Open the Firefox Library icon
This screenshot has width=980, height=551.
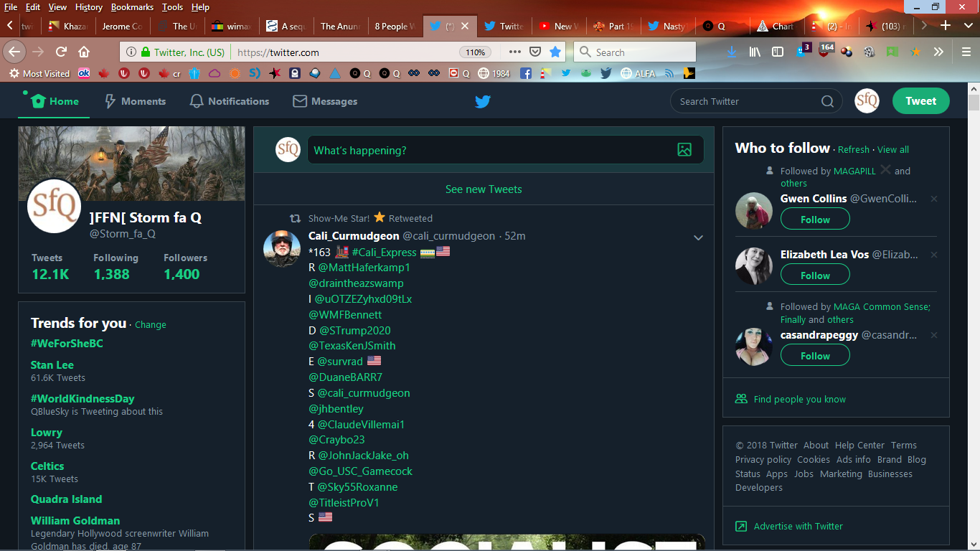[x=755, y=52]
